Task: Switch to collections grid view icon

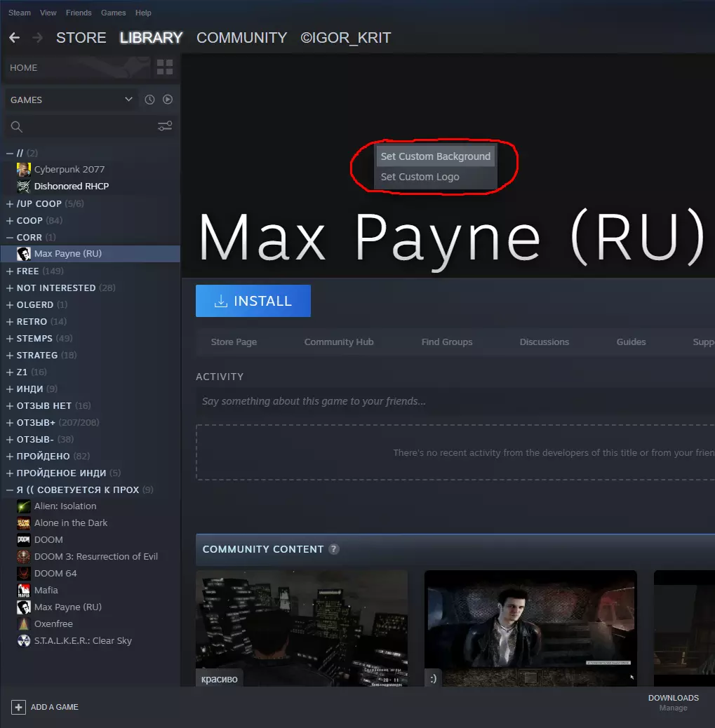Action: pyautogui.click(x=165, y=67)
